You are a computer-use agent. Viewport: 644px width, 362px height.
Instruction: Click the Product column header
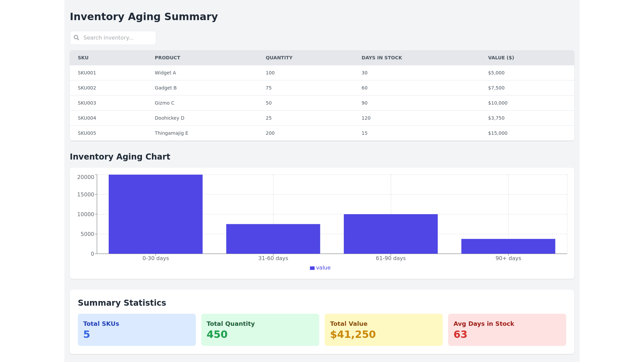point(167,58)
